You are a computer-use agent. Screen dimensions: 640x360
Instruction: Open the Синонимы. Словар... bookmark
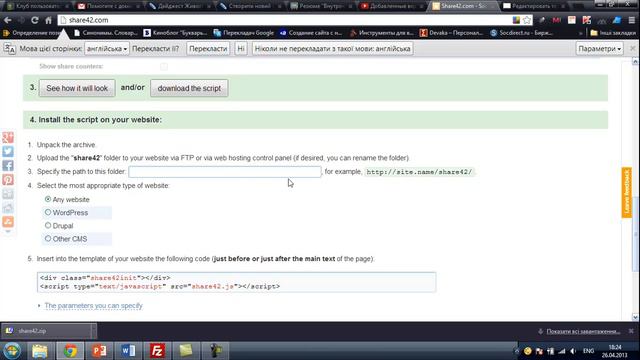tap(106, 33)
